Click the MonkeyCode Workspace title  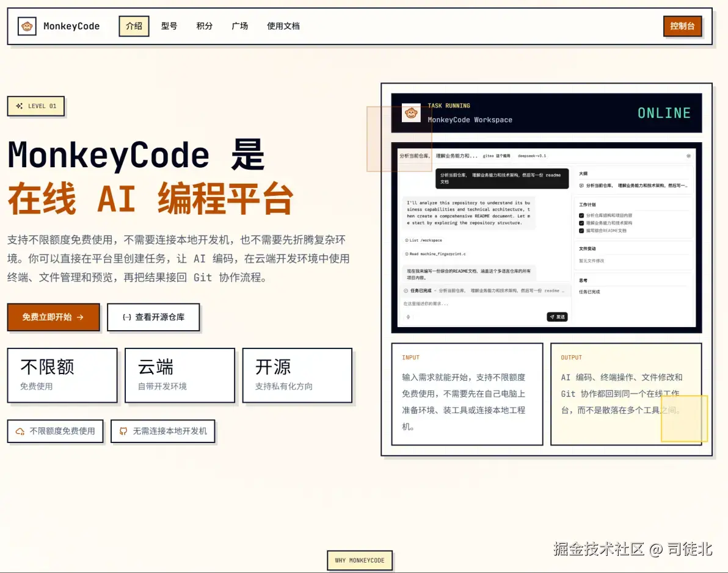click(470, 120)
